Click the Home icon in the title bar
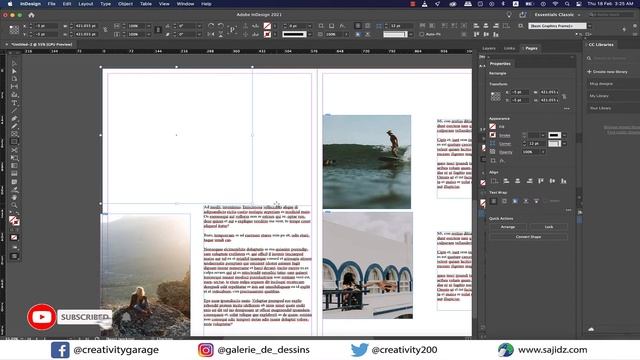Viewport: 640px width, 360px height. (31, 15)
